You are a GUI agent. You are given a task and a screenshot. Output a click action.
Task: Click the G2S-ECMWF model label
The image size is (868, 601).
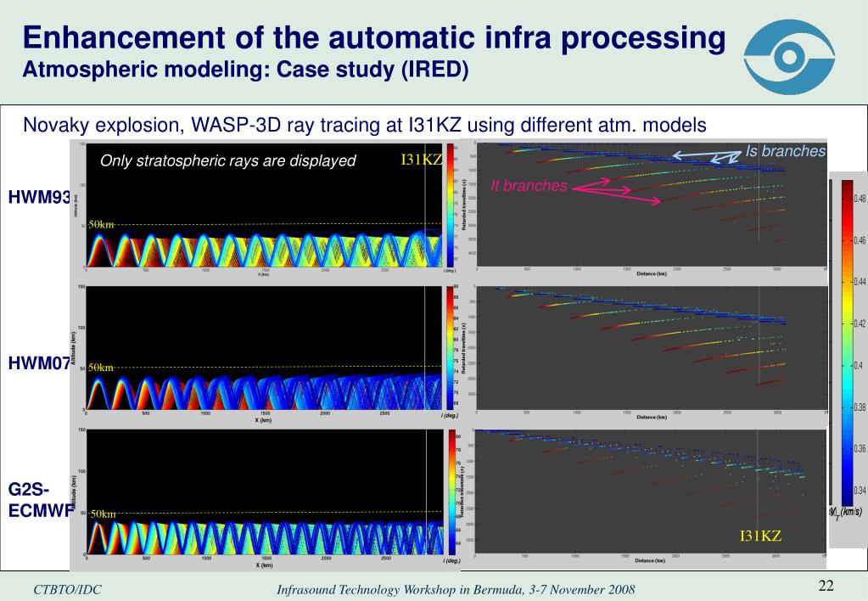coord(40,500)
